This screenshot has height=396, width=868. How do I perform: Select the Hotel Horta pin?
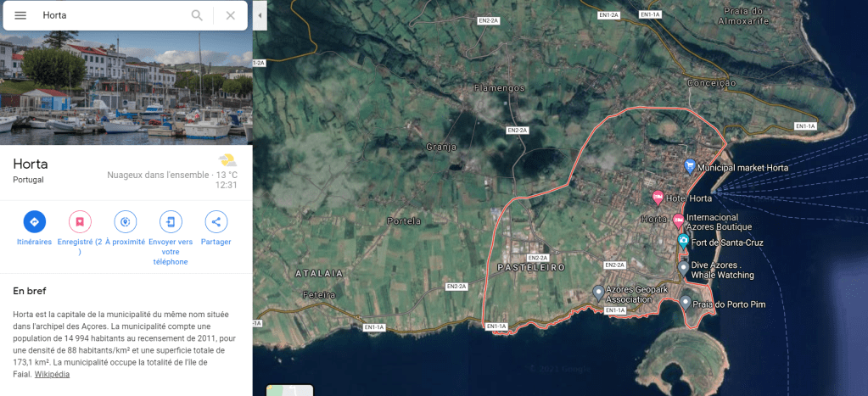pyautogui.click(x=658, y=198)
